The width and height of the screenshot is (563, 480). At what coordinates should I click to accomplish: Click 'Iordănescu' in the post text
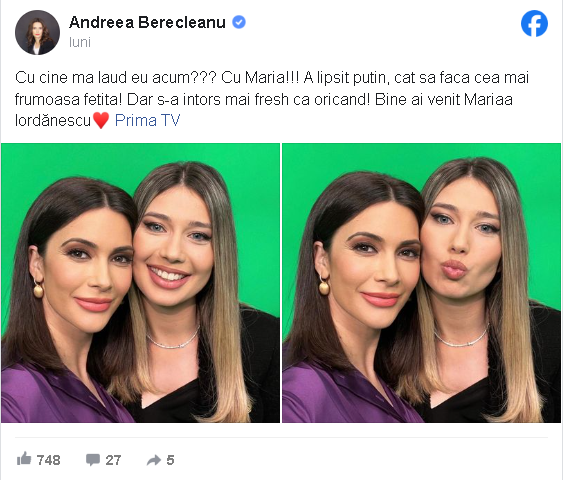click(x=53, y=120)
